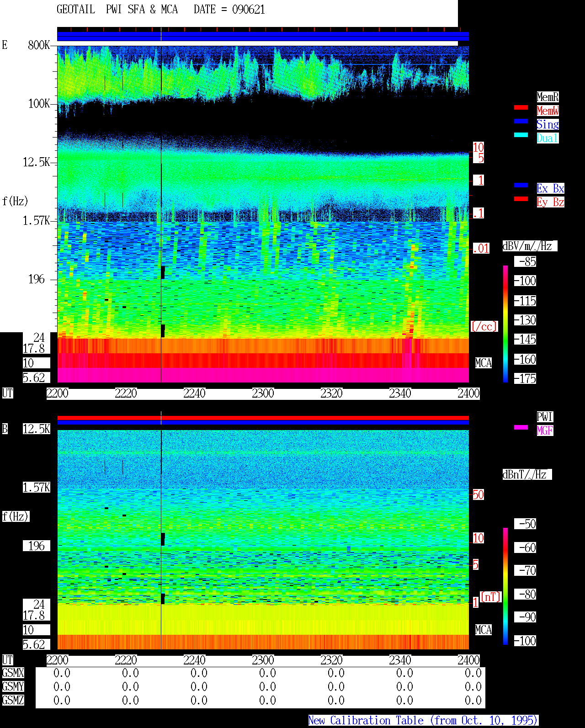Click the 2220 UT label under E spectrogram
The width and height of the screenshot is (585, 728).
click(126, 393)
